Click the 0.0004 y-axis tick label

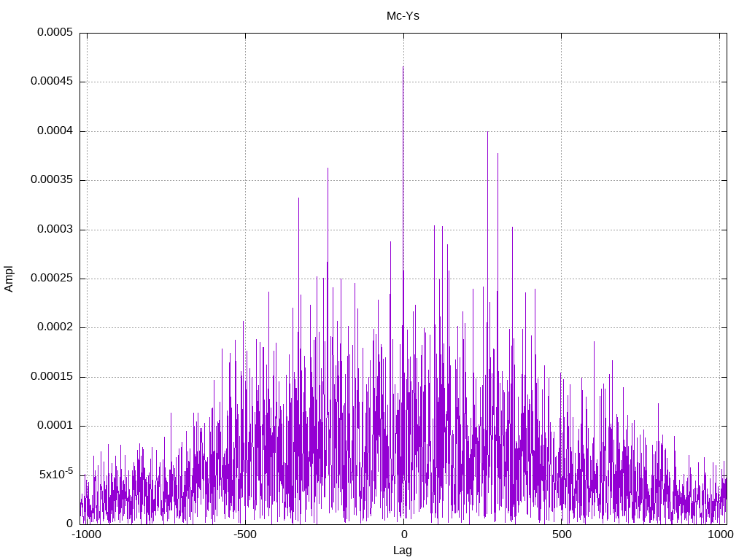pos(55,131)
